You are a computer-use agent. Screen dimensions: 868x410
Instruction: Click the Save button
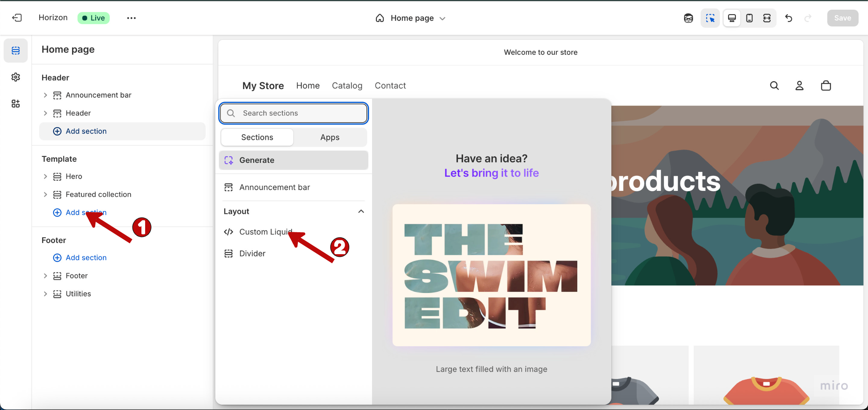(x=842, y=18)
